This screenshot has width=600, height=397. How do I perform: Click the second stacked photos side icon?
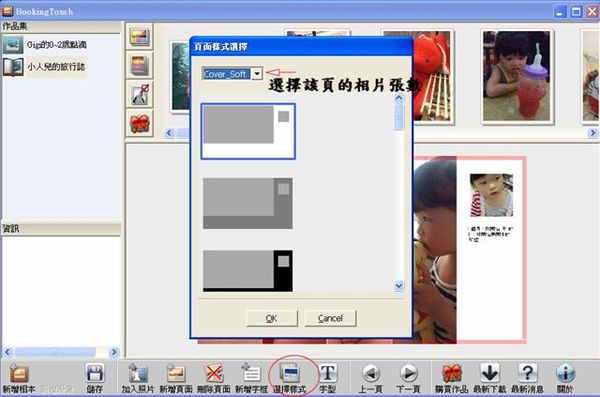click(139, 65)
